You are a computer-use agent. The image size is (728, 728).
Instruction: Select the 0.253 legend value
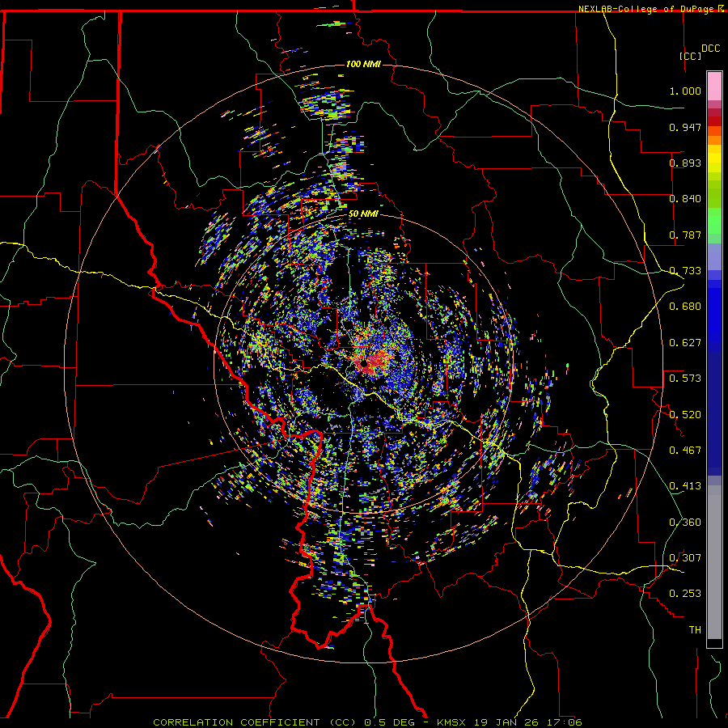pyautogui.click(x=685, y=594)
